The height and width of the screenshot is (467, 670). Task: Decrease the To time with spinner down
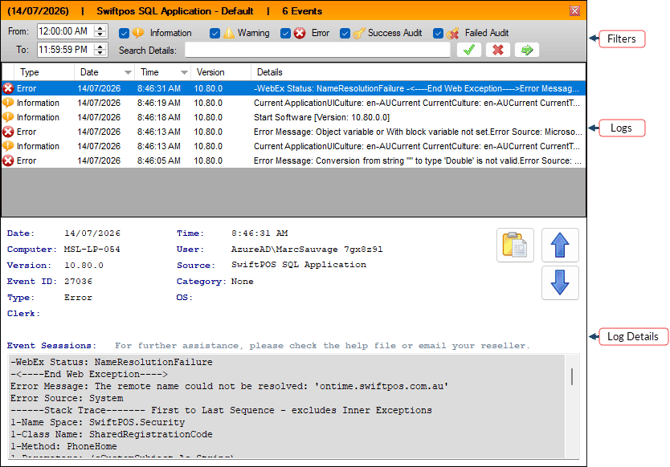point(100,53)
